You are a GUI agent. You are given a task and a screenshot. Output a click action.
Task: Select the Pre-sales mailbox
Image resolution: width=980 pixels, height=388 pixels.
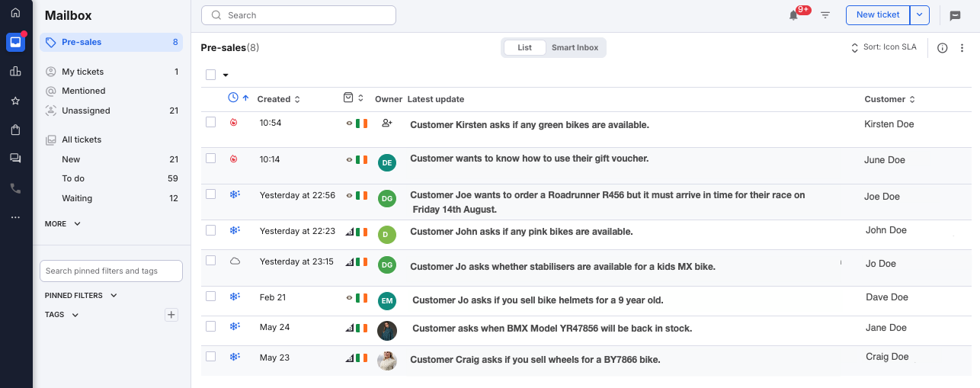pyautogui.click(x=111, y=42)
